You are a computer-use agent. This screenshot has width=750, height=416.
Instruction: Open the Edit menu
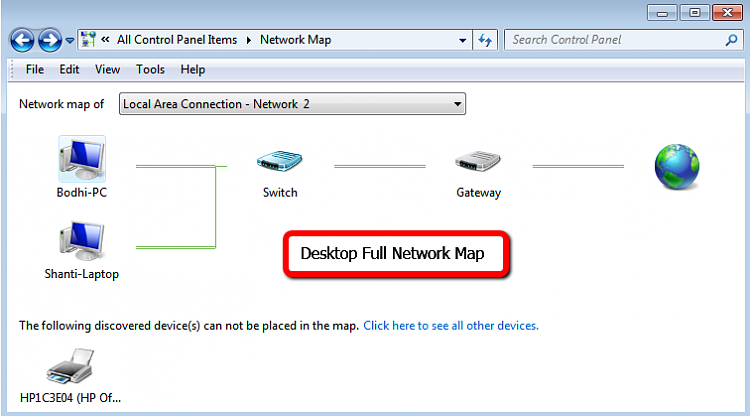pyautogui.click(x=69, y=69)
